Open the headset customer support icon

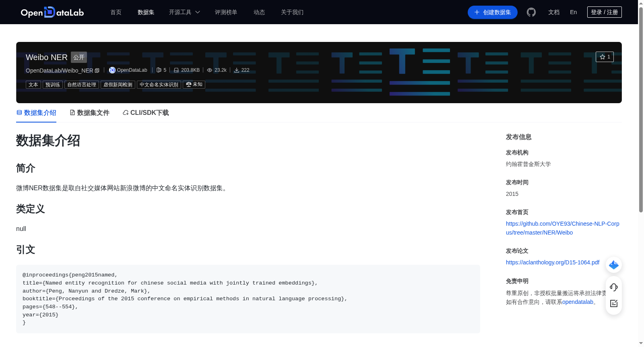614,287
